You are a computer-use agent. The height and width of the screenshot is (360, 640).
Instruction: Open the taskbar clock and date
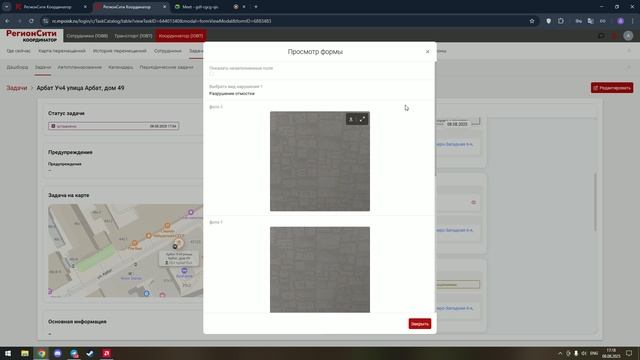(611, 353)
